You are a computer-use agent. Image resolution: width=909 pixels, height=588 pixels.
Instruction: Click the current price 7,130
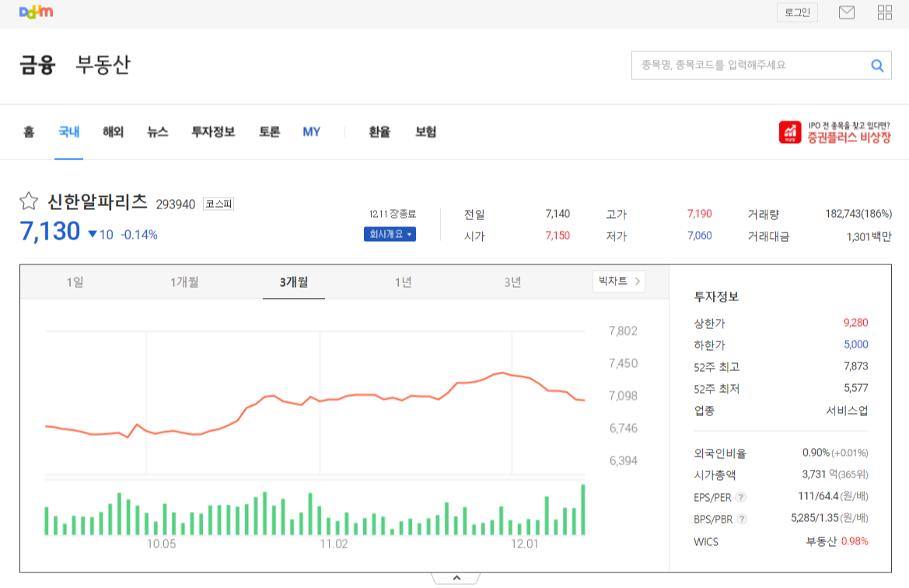[50, 231]
